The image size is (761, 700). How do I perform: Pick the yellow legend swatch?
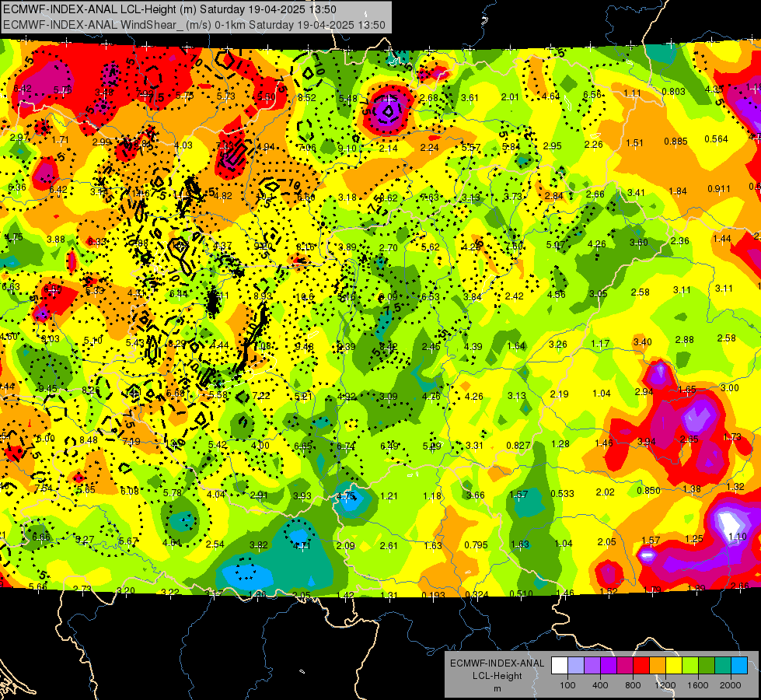(674, 666)
